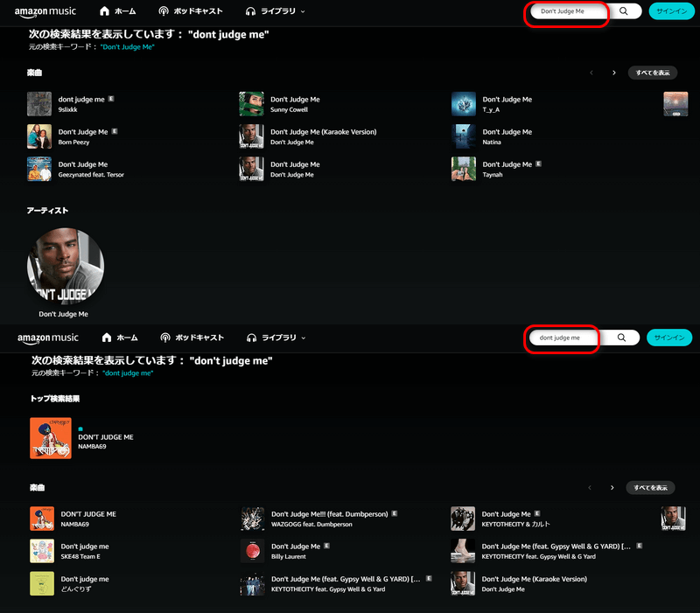Go to next songs page in upper 楽曲 section
Image resolution: width=700 pixels, height=613 pixels.
pos(614,73)
